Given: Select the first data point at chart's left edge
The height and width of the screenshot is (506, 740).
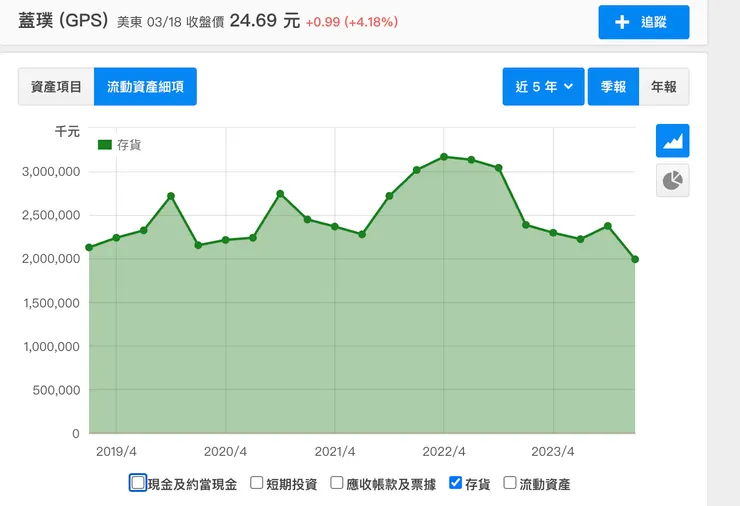Looking at the screenshot, I should (x=89, y=247).
